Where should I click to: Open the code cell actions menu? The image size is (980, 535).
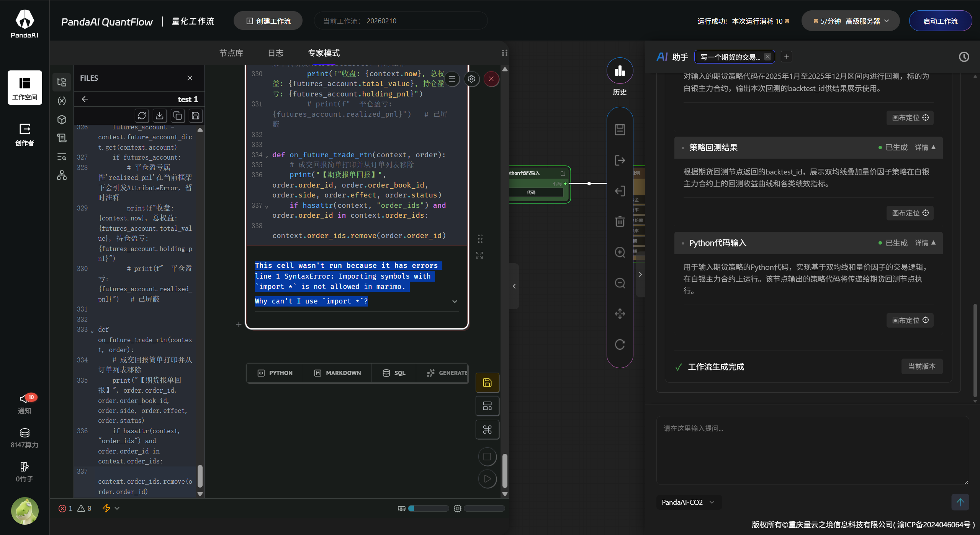pyautogui.click(x=452, y=79)
